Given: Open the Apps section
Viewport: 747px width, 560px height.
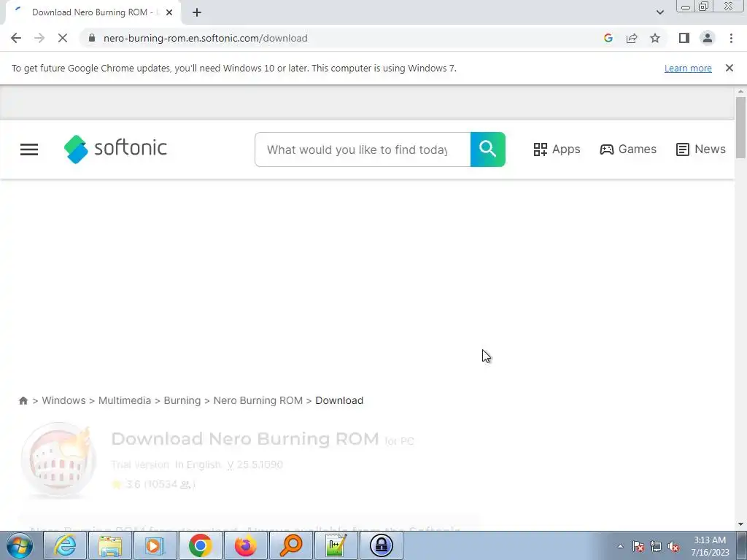Looking at the screenshot, I should [557, 149].
